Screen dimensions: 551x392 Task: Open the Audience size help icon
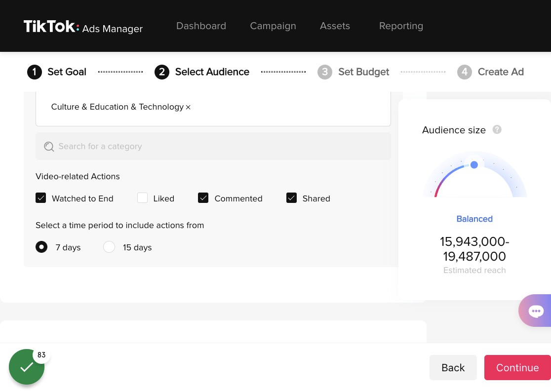point(497,130)
